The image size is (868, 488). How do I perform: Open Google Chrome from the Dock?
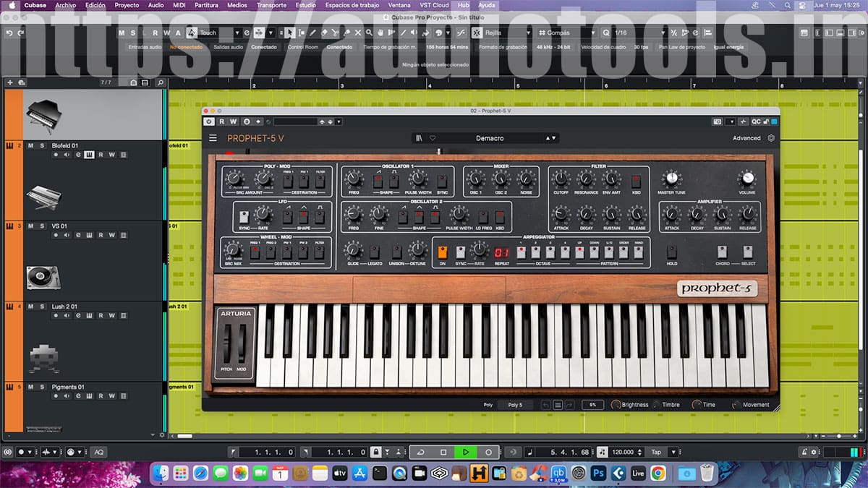tap(658, 473)
